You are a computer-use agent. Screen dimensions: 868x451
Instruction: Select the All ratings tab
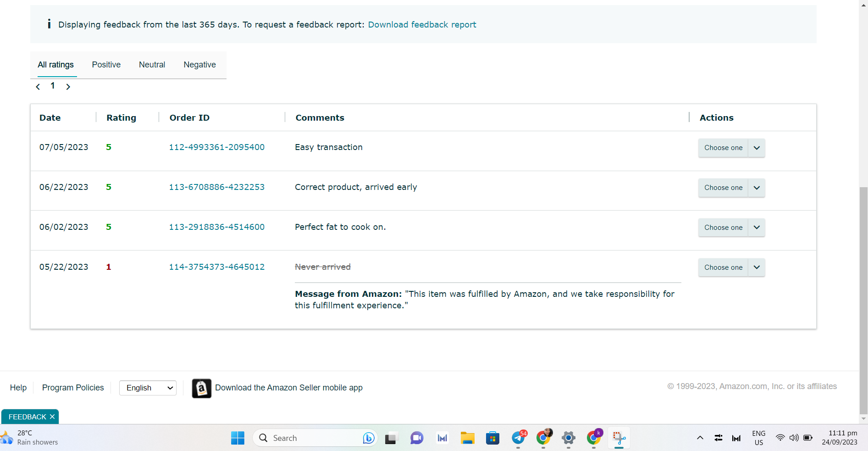coord(55,65)
